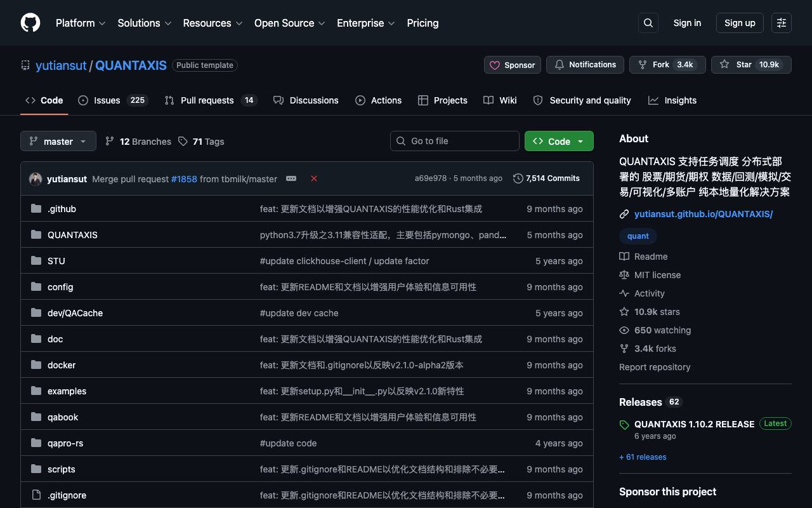Expand the Solutions menu

coord(145,23)
